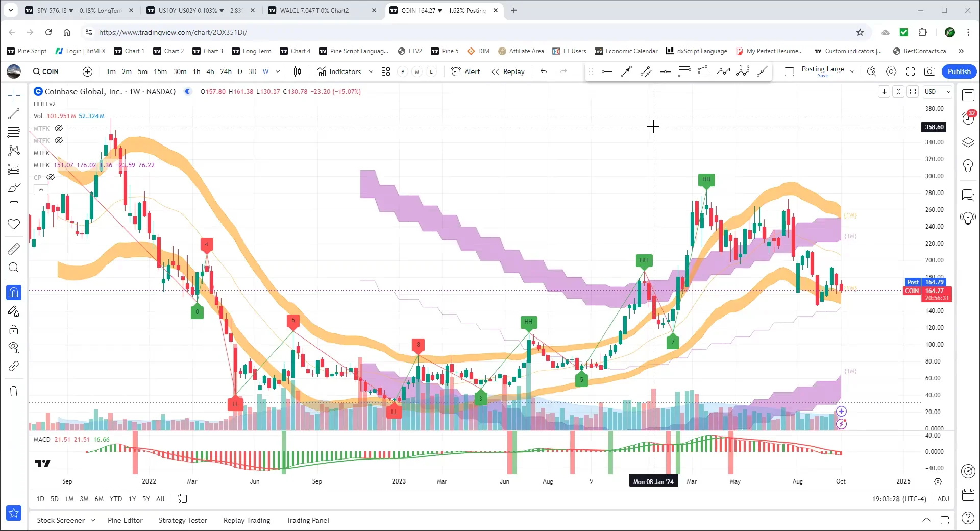Open price scale settings gear at axis corner
Screen dimensions: 980x531
pyautogui.click(x=938, y=481)
